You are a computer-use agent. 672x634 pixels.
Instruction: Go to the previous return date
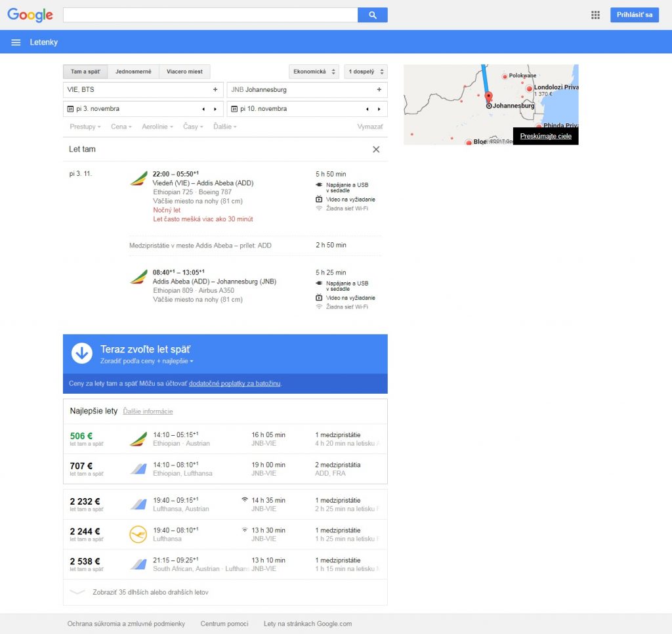[x=367, y=109]
